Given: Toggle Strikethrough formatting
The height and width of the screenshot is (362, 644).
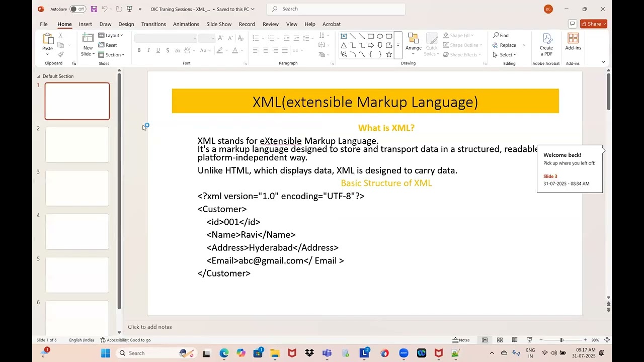Looking at the screenshot, I should coord(177,50).
